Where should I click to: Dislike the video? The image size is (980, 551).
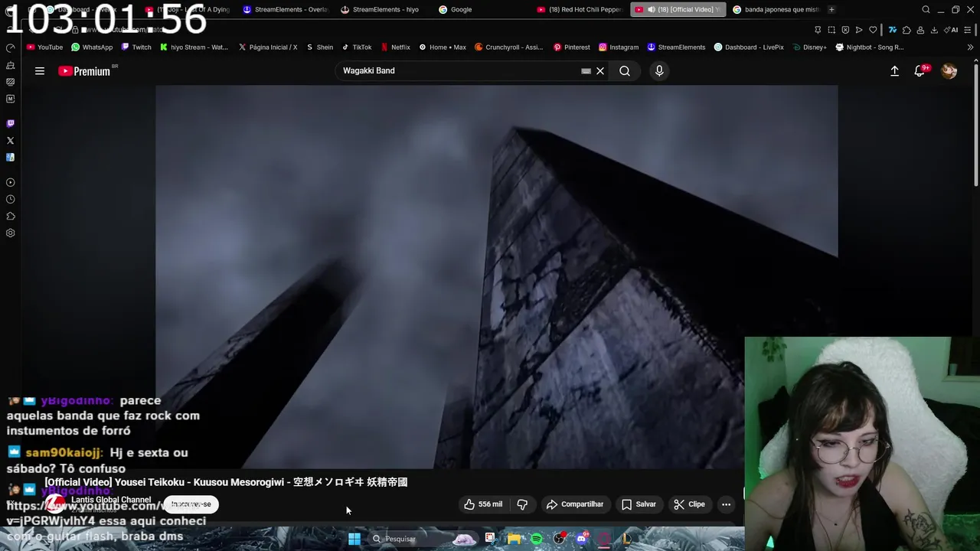click(x=522, y=504)
